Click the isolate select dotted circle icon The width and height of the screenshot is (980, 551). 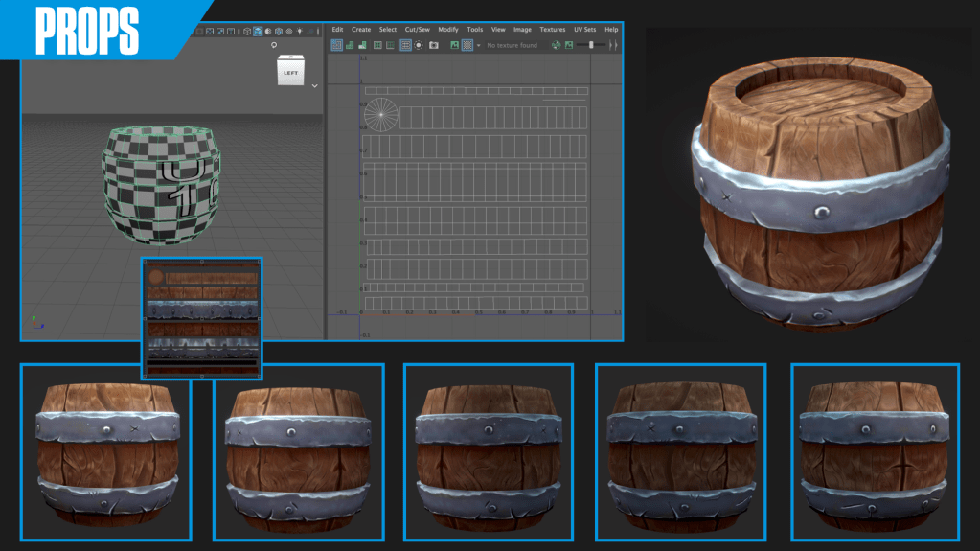[x=419, y=45]
